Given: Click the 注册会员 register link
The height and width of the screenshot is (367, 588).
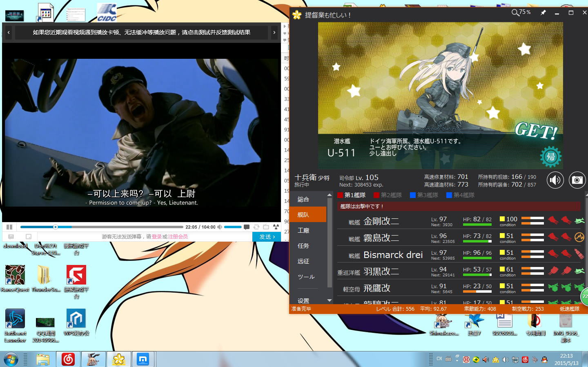Looking at the screenshot, I should pos(178,237).
